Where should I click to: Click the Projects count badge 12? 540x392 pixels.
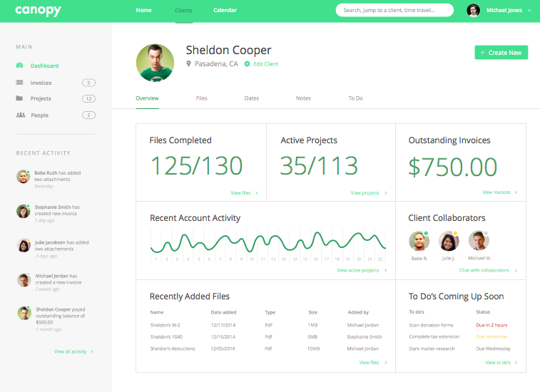click(x=88, y=99)
